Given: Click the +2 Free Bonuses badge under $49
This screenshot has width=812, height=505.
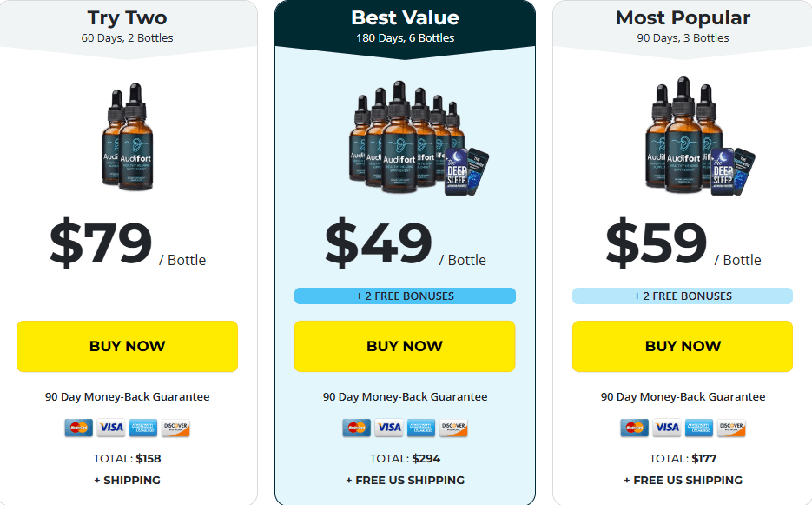Looking at the screenshot, I should click(405, 296).
